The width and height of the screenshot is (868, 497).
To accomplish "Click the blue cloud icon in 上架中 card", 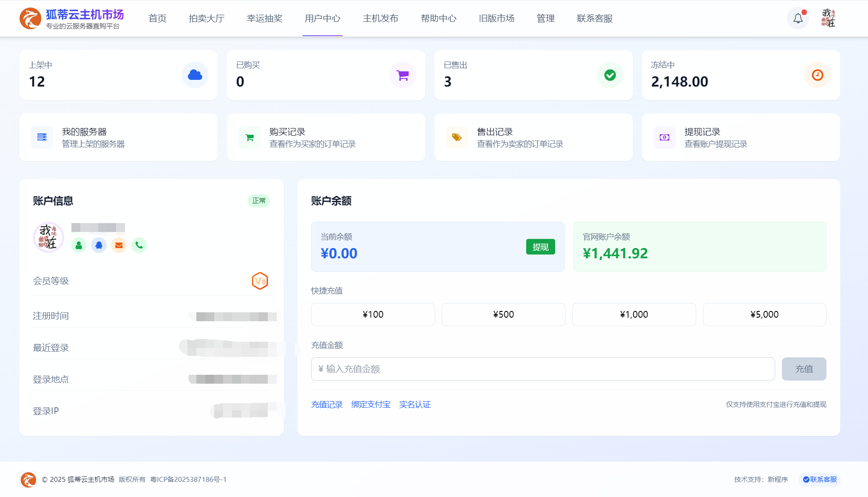I will [x=195, y=75].
